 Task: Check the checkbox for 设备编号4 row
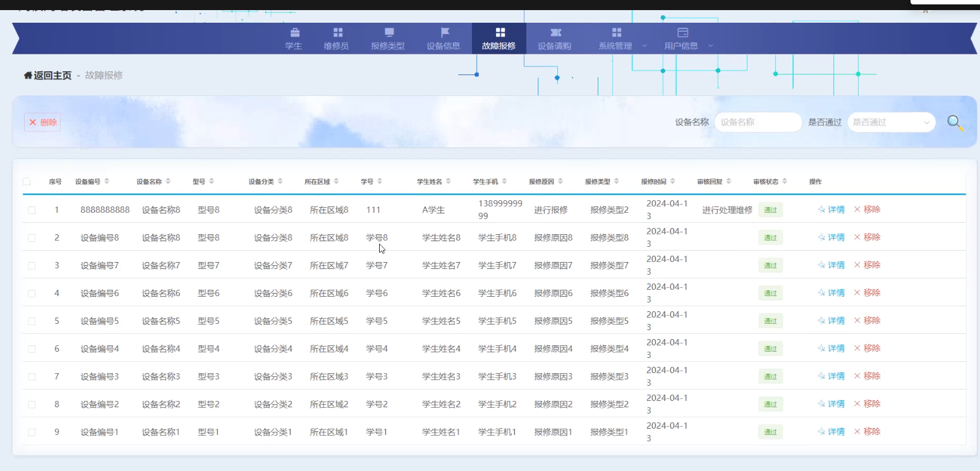[32, 349]
